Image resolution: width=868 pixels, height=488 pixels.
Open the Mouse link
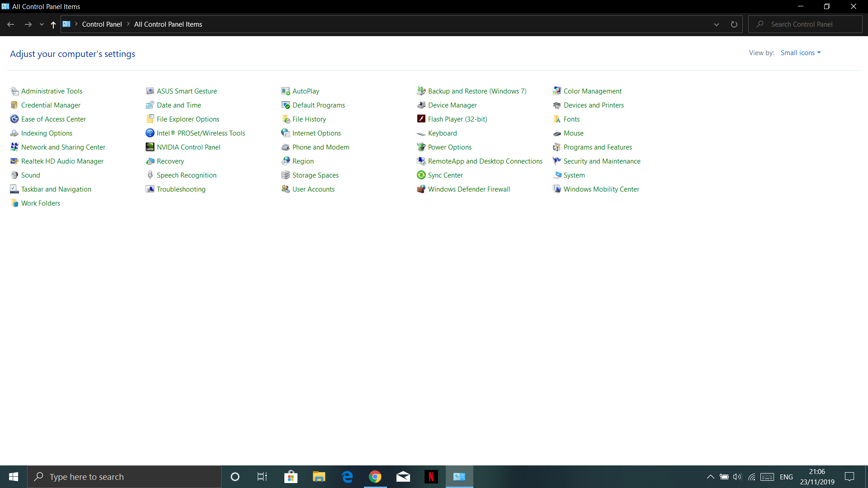574,133
